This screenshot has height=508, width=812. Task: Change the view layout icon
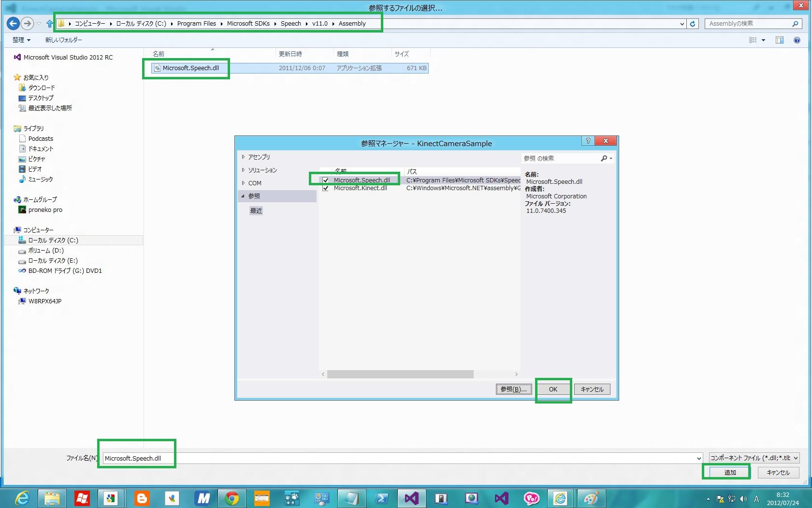coord(753,40)
